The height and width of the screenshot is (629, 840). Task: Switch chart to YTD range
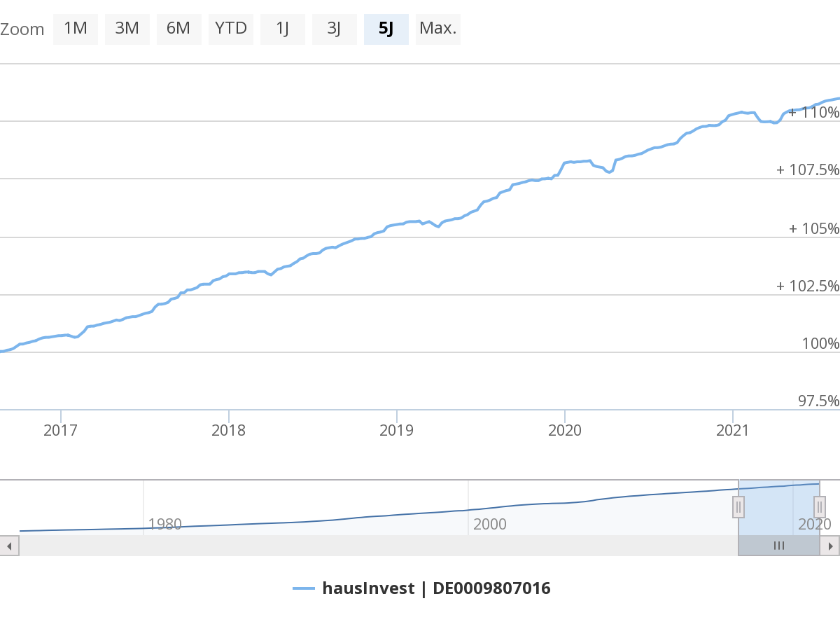coord(231,29)
